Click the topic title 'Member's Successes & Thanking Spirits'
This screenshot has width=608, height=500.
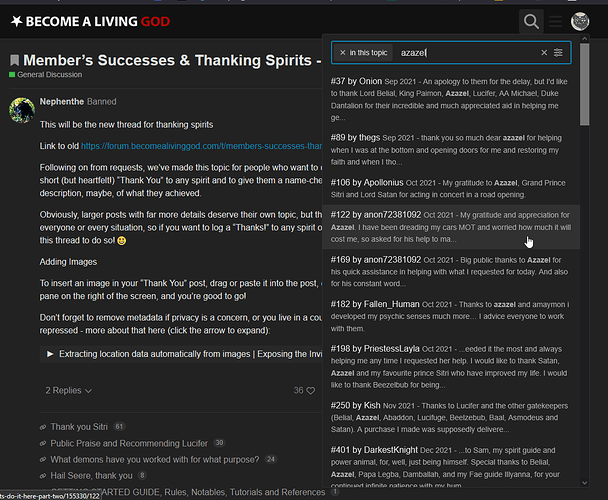(173, 60)
